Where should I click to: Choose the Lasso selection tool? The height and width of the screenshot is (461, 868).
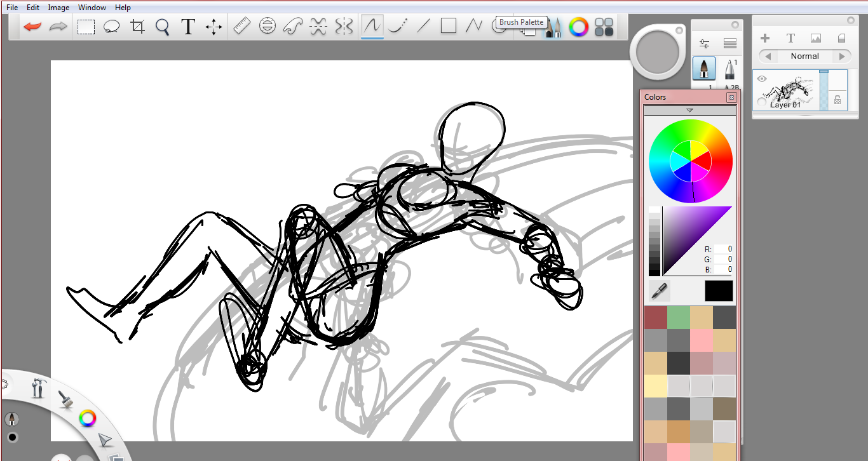click(x=112, y=27)
